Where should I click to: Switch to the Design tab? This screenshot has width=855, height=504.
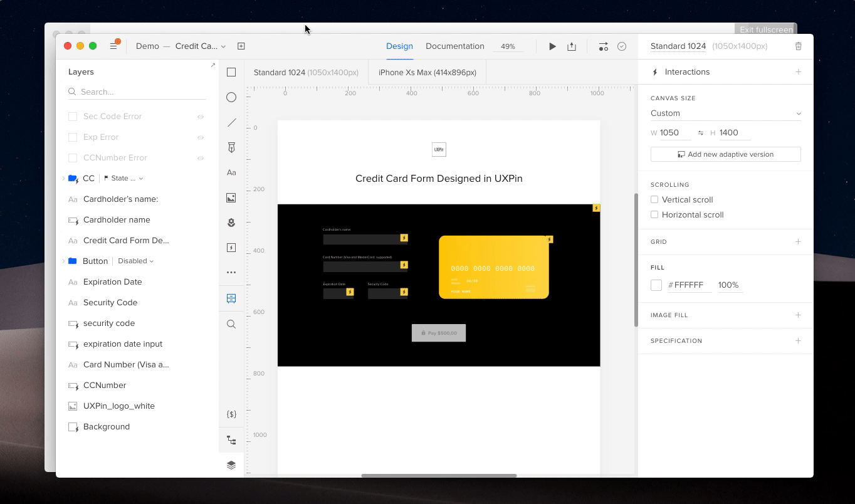[399, 46]
